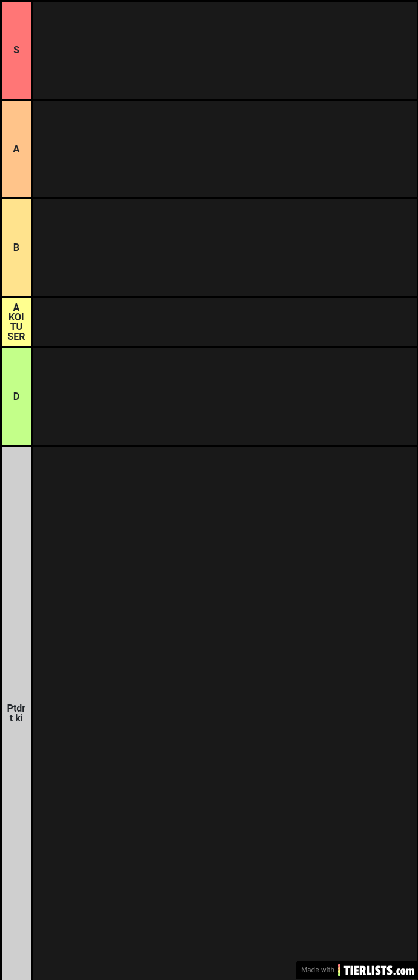This screenshot has width=418, height=980.
Task: Select the empty B tier row area
Action: (224, 248)
